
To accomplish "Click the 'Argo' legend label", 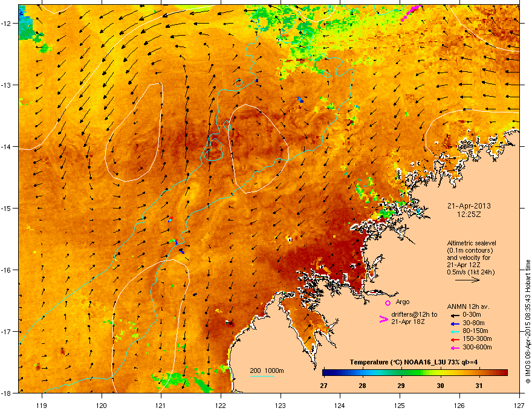I will (403, 302).
